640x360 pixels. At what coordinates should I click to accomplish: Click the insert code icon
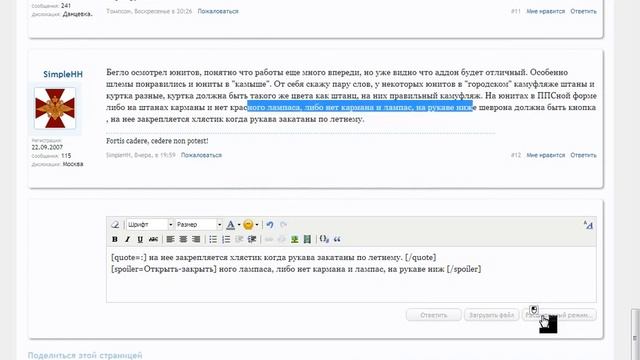tap(324, 239)
